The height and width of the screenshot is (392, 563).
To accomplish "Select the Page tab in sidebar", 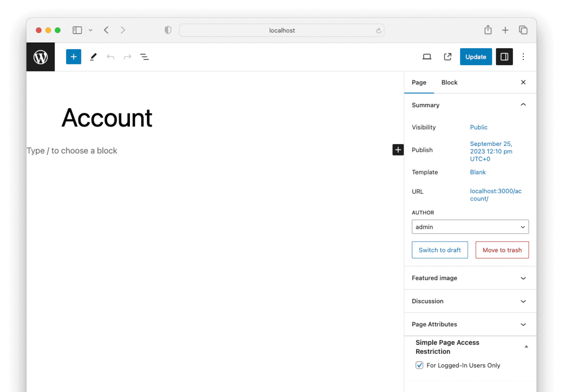I will (419, 82).
